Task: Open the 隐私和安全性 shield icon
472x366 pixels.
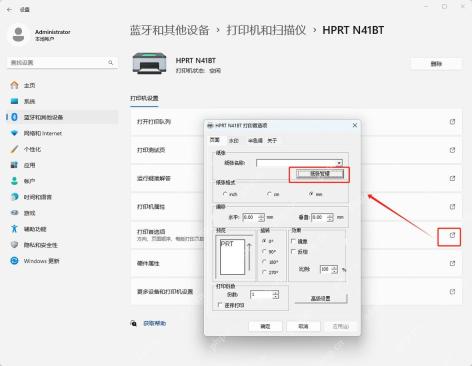Action: click(14, 245)
